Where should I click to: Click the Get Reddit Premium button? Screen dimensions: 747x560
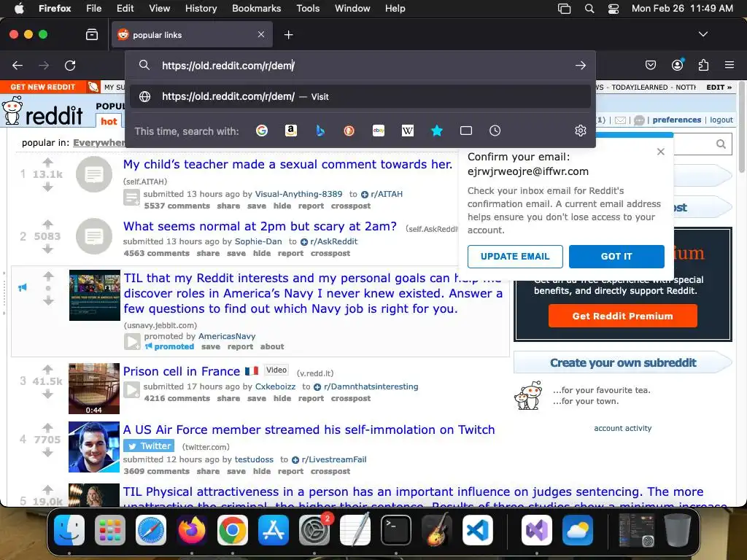(623, 316)
